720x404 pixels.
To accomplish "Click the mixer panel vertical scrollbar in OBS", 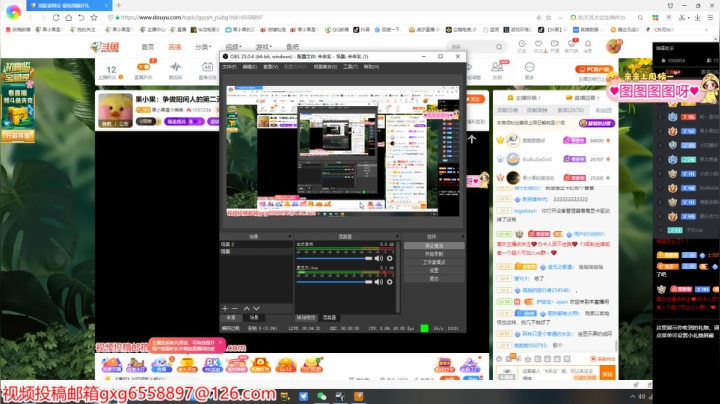I will pos(398,275).
